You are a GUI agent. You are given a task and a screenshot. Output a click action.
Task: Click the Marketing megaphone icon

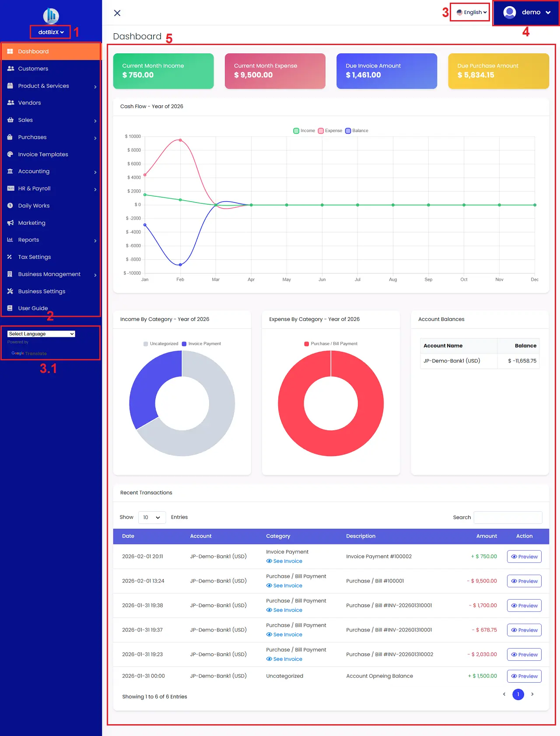10,223
